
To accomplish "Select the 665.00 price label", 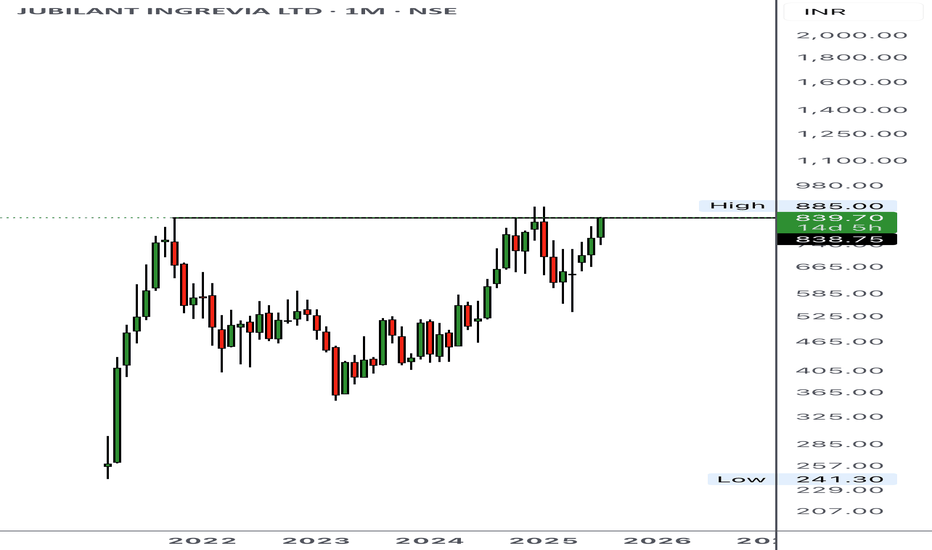I will coord(839,266).
